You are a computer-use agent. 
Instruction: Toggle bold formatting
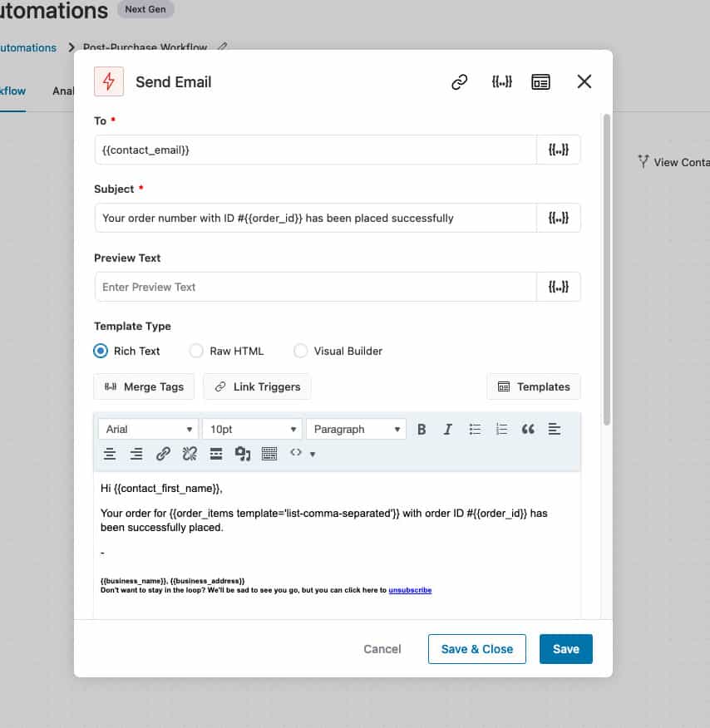pos(422,429)
